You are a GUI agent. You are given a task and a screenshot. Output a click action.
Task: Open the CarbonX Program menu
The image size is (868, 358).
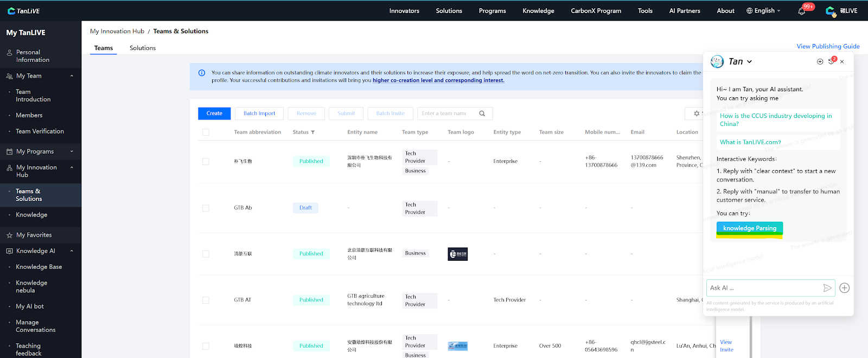(596, 11)
